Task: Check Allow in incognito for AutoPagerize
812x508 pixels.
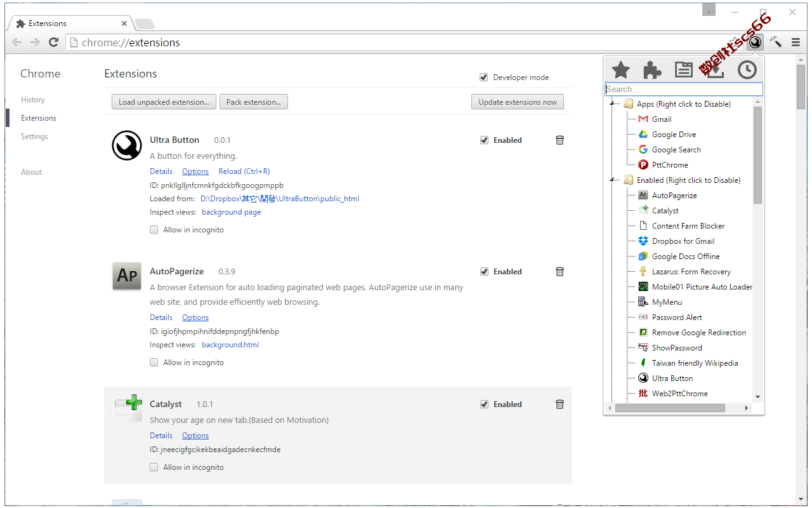Action: point(154,363)
